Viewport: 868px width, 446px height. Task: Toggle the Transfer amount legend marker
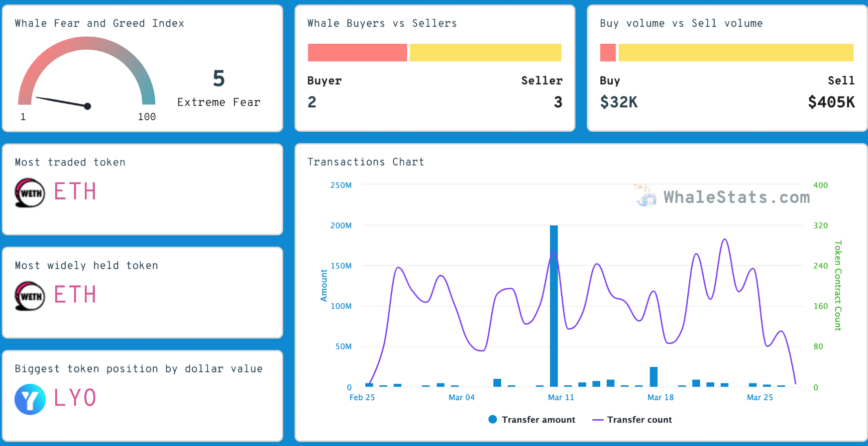pos(493,419)
